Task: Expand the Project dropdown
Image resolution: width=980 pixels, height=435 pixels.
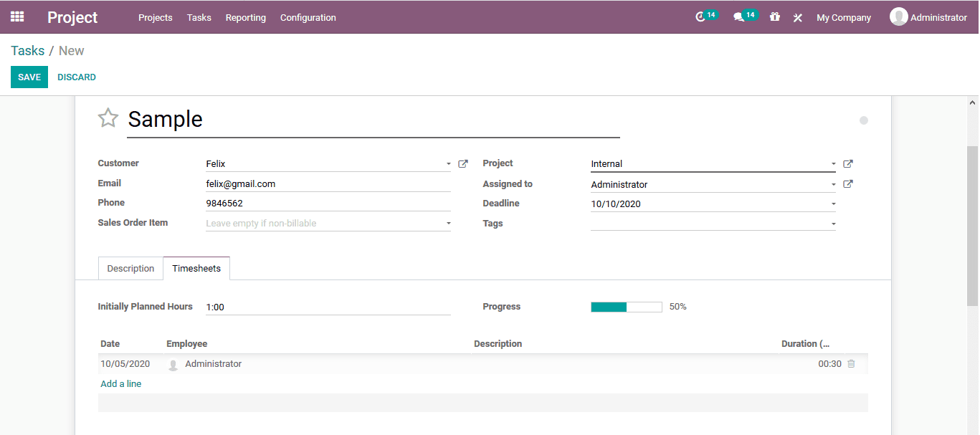Action: [832, 163]
